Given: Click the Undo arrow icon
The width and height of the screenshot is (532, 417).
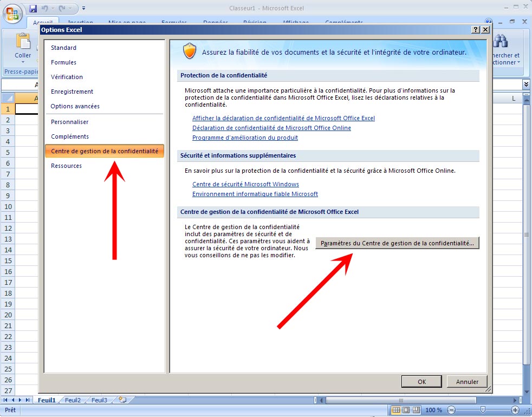Looking at the screenshot, I should coord(45,8).
